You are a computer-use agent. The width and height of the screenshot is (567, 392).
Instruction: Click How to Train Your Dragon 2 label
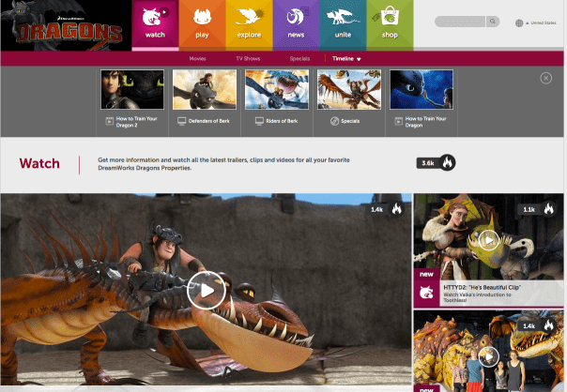point(137,122)
